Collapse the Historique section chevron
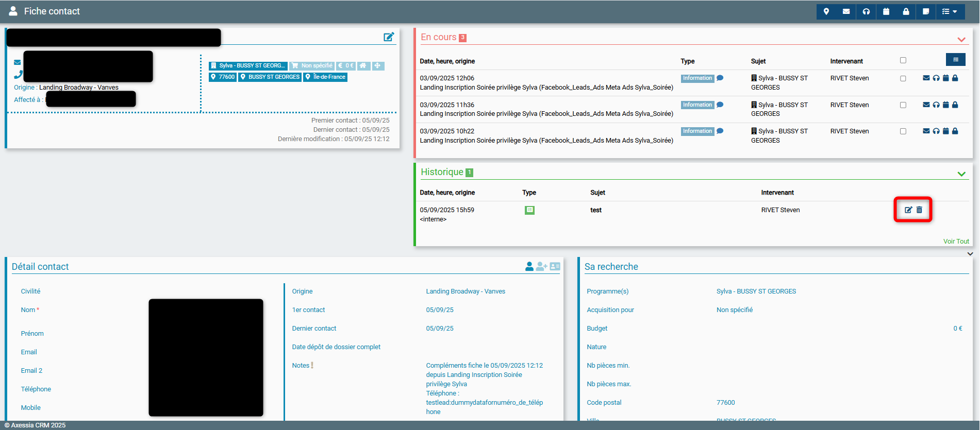Screen dimensions: 980x430 (x=961, y=174)
